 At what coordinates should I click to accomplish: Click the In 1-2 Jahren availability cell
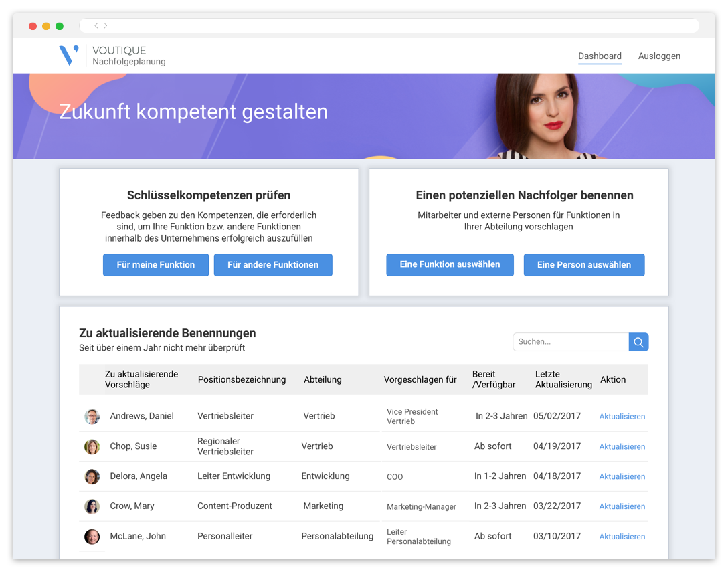(500, 476)
